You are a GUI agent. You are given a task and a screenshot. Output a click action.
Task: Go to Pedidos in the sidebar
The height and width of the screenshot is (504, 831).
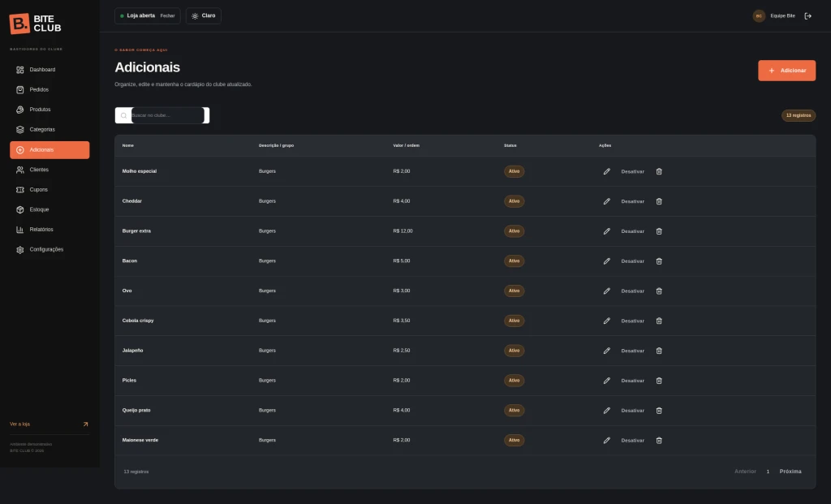pos(50,89)
